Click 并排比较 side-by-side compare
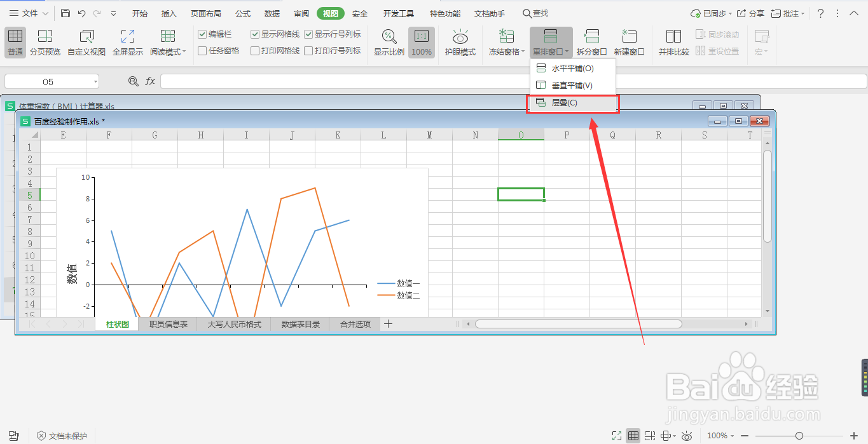The image size is (868, 444). coord(674,42)
